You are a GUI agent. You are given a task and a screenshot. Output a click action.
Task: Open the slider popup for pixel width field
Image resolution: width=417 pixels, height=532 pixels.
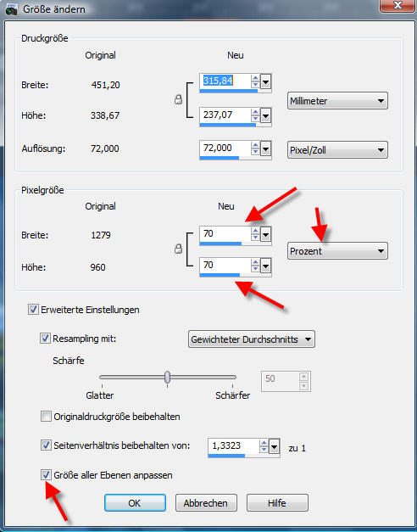(266, 234)
